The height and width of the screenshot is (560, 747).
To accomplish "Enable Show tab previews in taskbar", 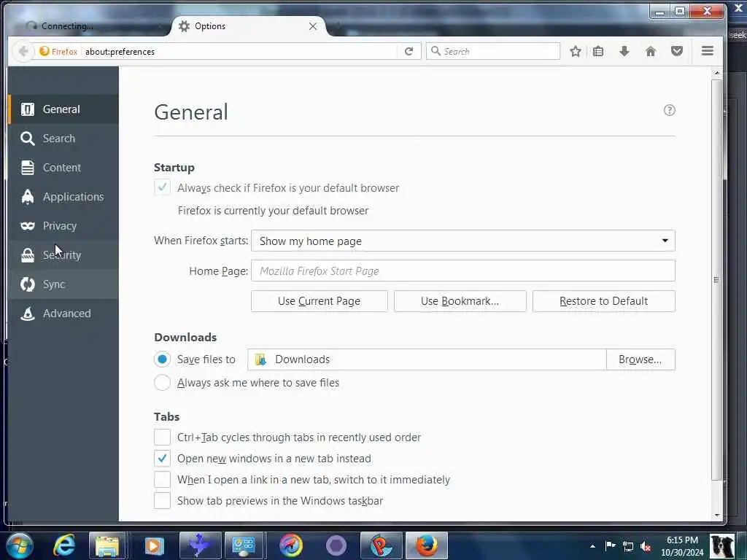I will coord(162,500).
